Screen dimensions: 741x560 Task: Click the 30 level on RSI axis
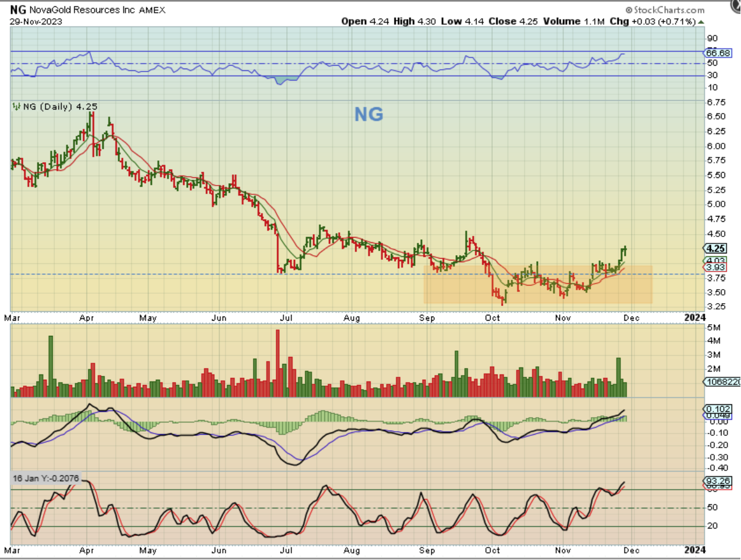click(712, 75)
